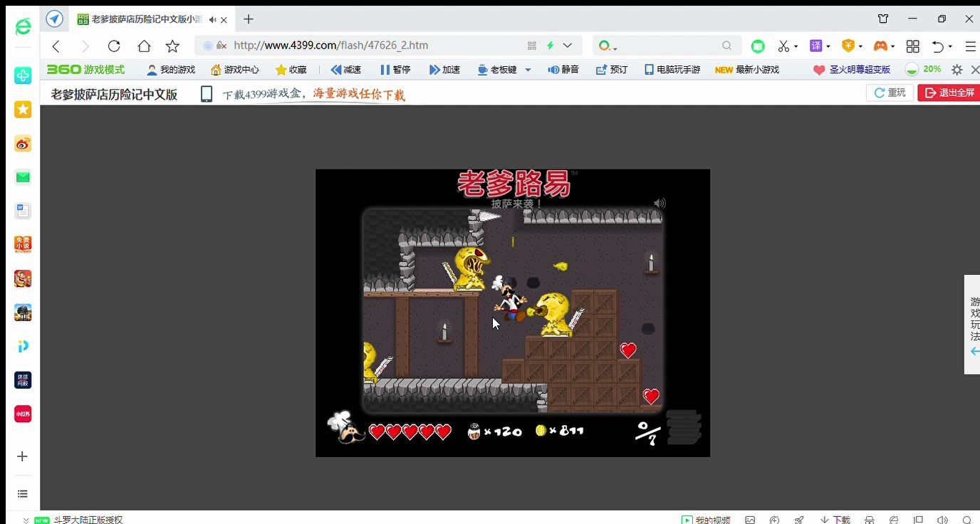Mute the tab's audio speaker icon
The width and height of the screenshot is (980, 524).
(212, 20)
